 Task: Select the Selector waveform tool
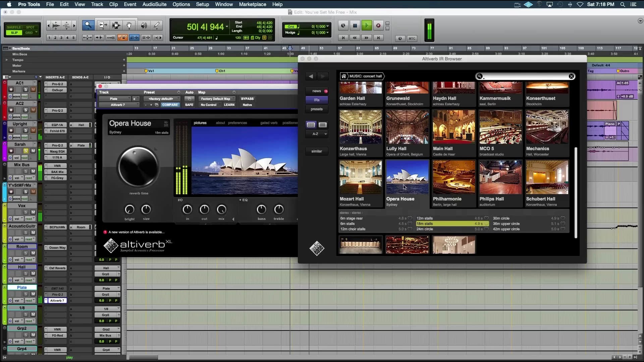point(116,25)
